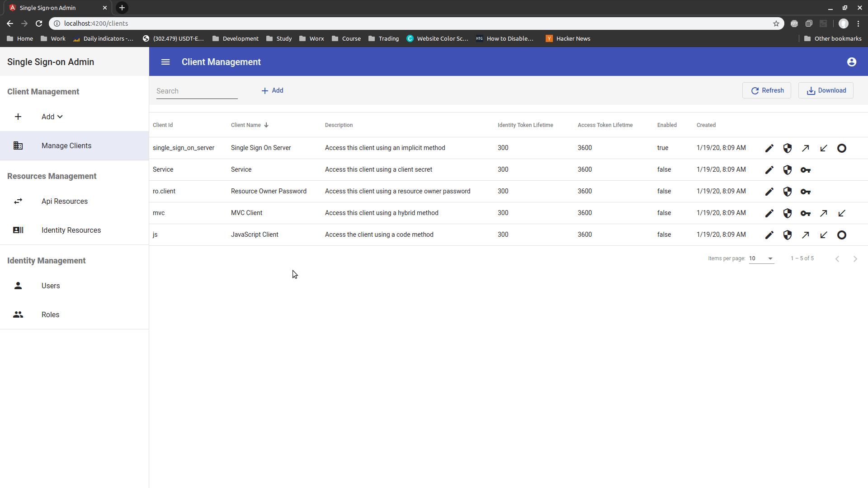Click the key icon for ro.client
The width and height of the screenshot is (868, 488).
[805, 192]
